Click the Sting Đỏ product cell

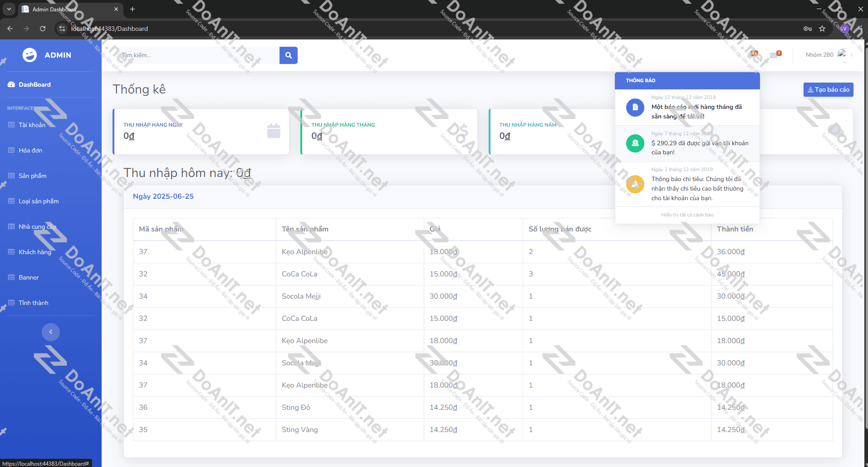[x=350, y=408]
